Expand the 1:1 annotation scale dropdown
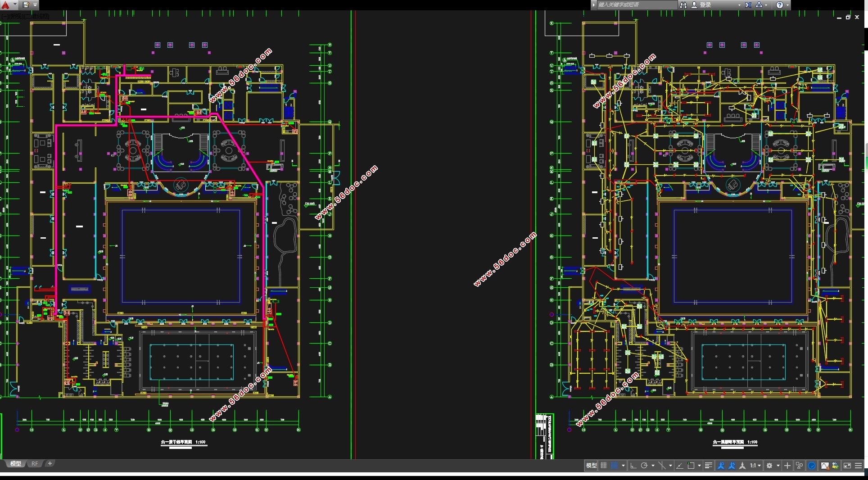Screen dimensions: 868x480 click(755, 466)
